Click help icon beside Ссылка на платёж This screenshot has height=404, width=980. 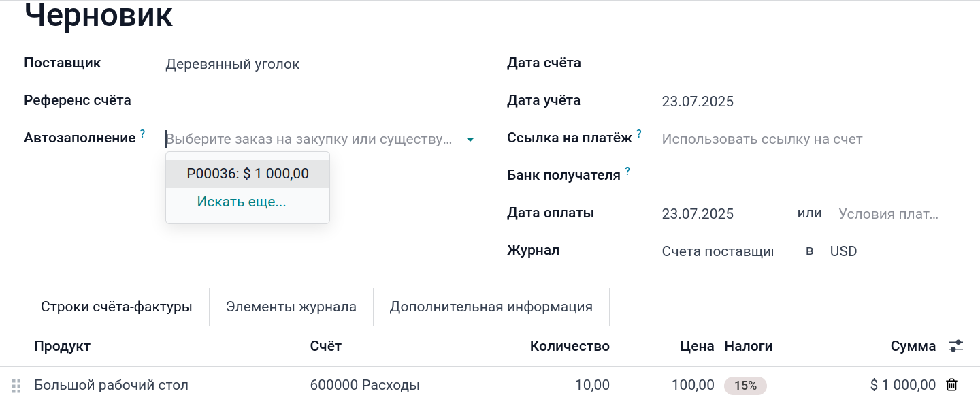(x=639, y=134)
